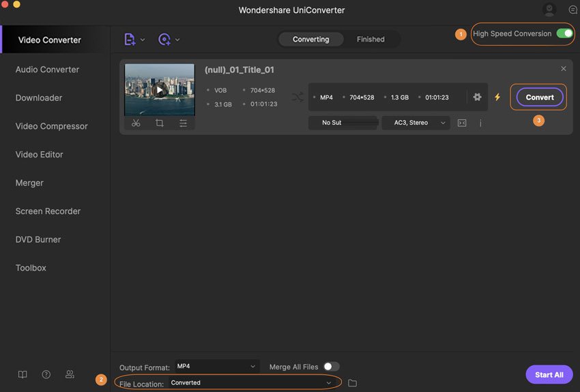Click the (null)_01_Title_01 file name
This screenshot has height=392, width=580.
pos(240,70)
